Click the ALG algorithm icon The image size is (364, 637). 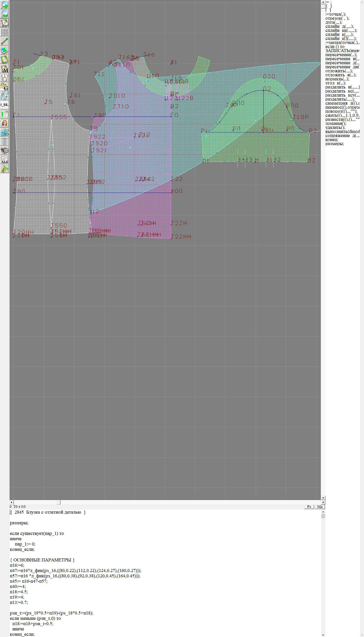(x=5, y=160)
